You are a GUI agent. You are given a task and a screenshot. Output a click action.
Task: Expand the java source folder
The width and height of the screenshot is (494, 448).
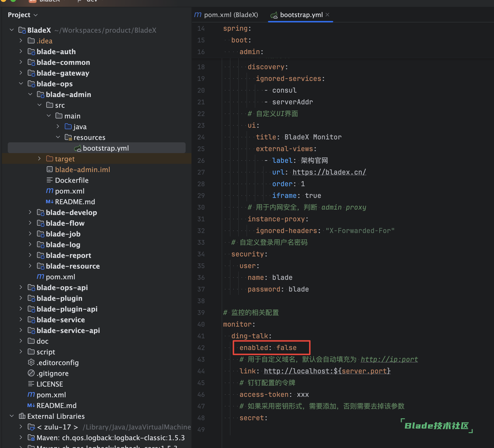pyautogui.click(x=58, y=127)
